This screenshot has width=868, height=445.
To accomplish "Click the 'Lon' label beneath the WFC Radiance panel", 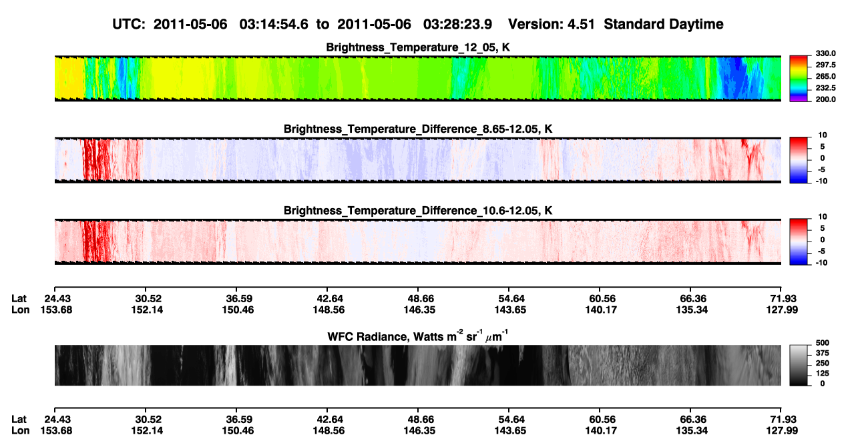I will 20,431.
